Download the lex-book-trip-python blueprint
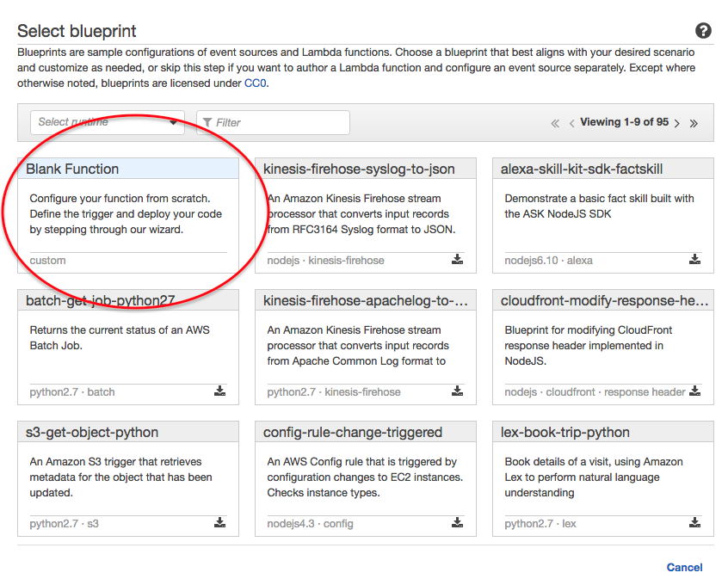Image resolution: width=728 pixels, height=585 pixels. click(x=694, y=523)
